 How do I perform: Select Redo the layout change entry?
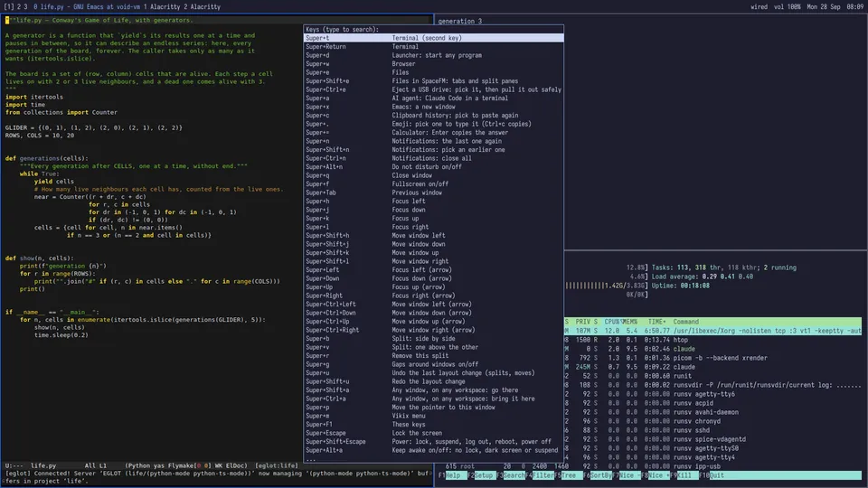coord(433,381)
